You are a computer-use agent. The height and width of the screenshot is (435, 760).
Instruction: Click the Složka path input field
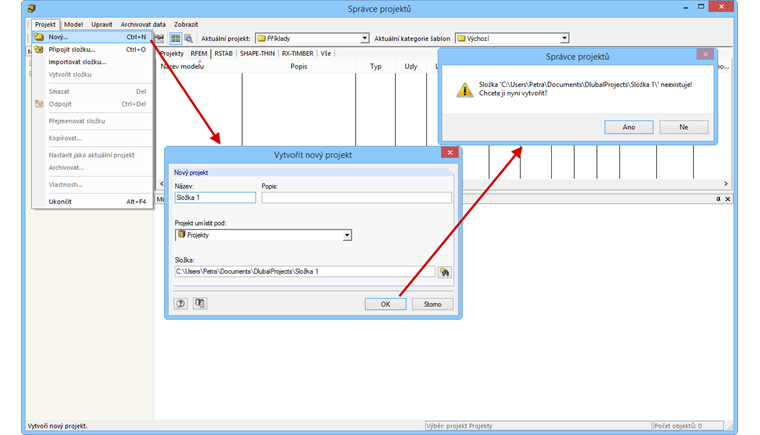click(305, 272)
